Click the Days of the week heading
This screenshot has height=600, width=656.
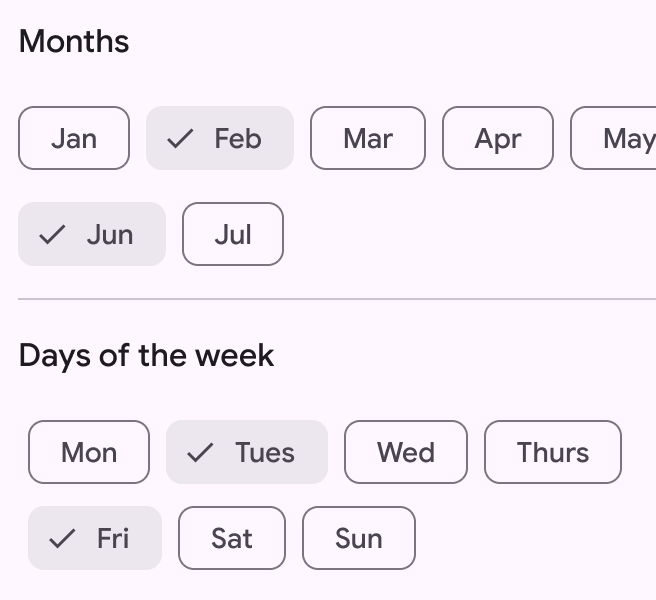coord(146,356)
